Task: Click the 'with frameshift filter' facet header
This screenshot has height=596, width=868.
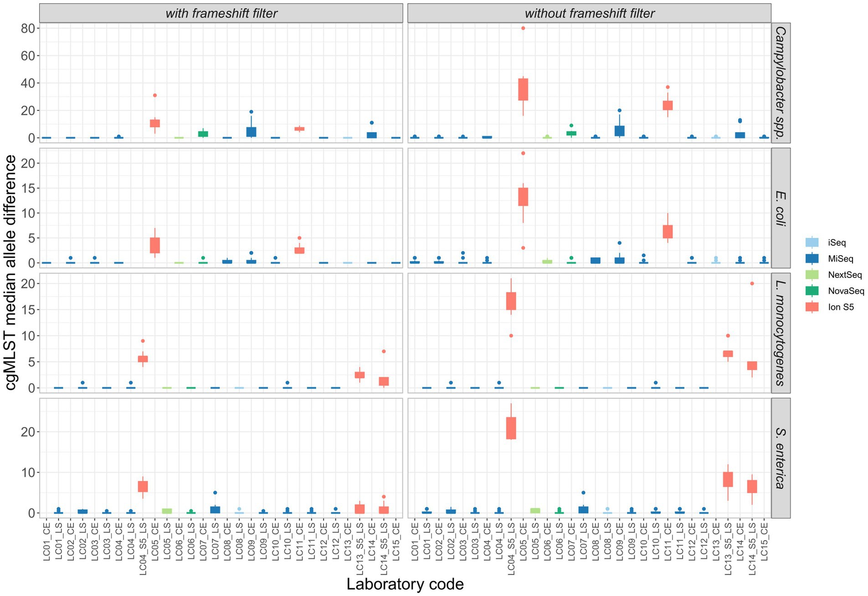Action: click(x=221, y=13)
